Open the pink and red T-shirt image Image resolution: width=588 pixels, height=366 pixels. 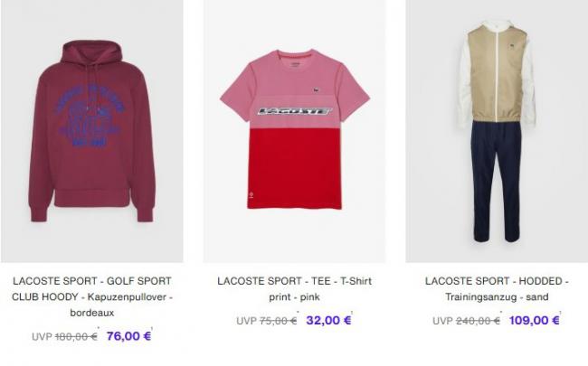click(x=294, y=131)
